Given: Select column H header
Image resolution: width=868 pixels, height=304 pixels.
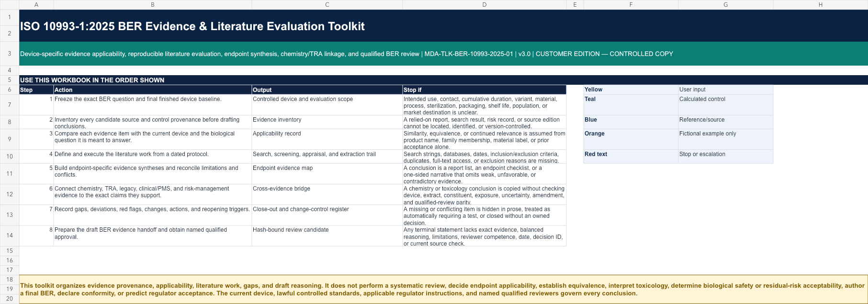Looking at the screenshot, I should pos(821,4).
